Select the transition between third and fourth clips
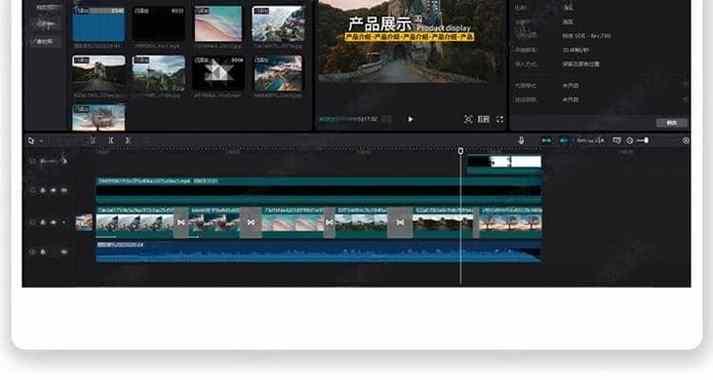The image size is (713, 380). [x=329, y=223]
